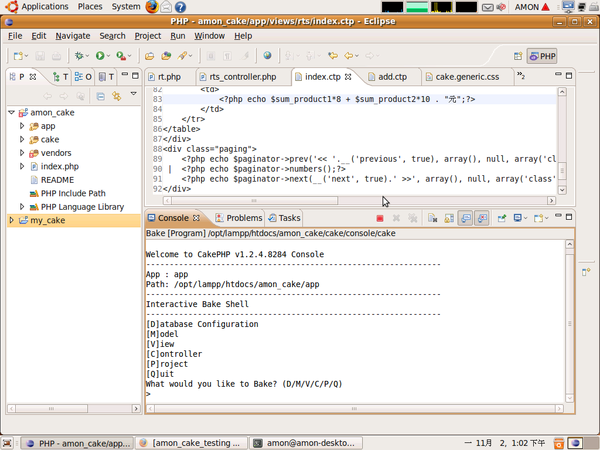This screenshot has height=450, width=600.
Task: Click the Open Perspective icon
Action: 518,56
